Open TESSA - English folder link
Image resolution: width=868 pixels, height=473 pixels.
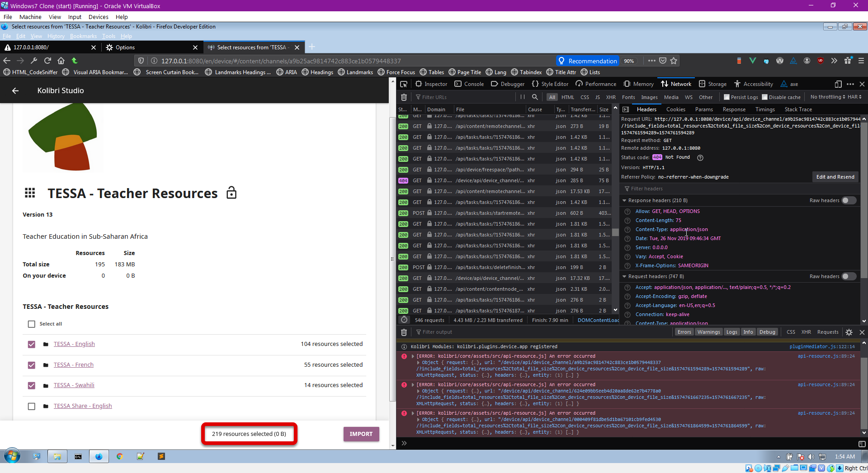point(74,344)
